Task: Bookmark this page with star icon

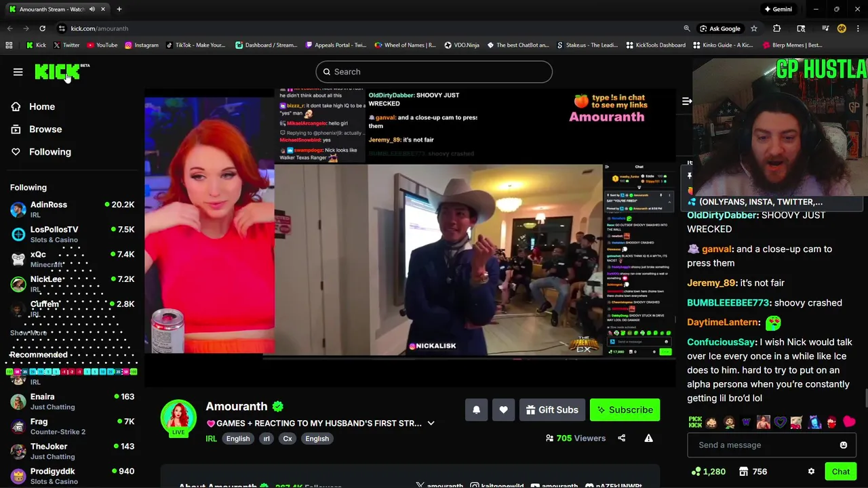Action: click(x=753, y=28)
